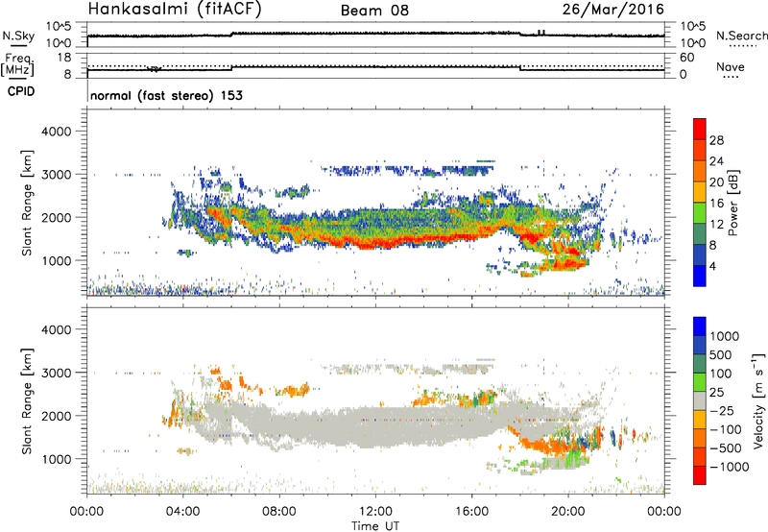Click the '18' frequency axis tick

pyautogui.click(x=63, y=58)
